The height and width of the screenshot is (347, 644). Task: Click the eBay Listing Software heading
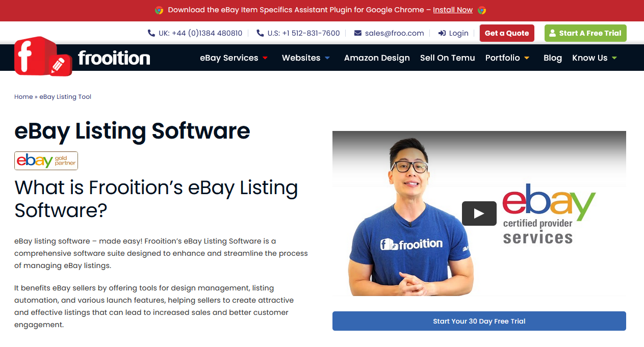[132, 131]
